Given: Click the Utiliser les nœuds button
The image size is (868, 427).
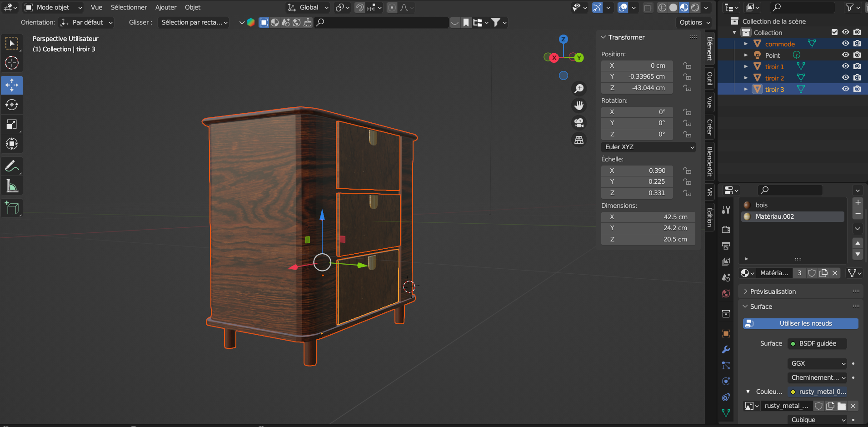Looking at the screenshot, I should (x=800, y=323).
